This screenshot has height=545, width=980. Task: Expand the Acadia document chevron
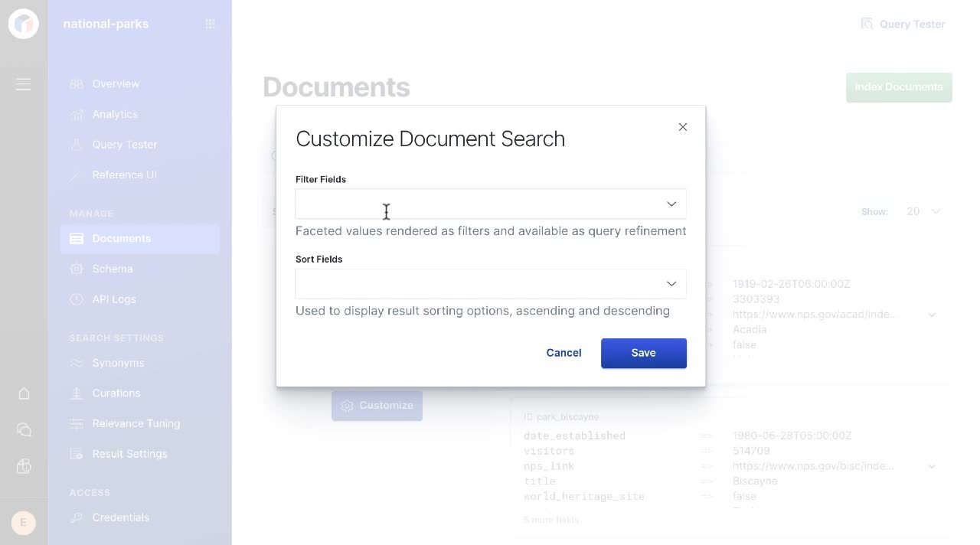(x=932, y=315)
